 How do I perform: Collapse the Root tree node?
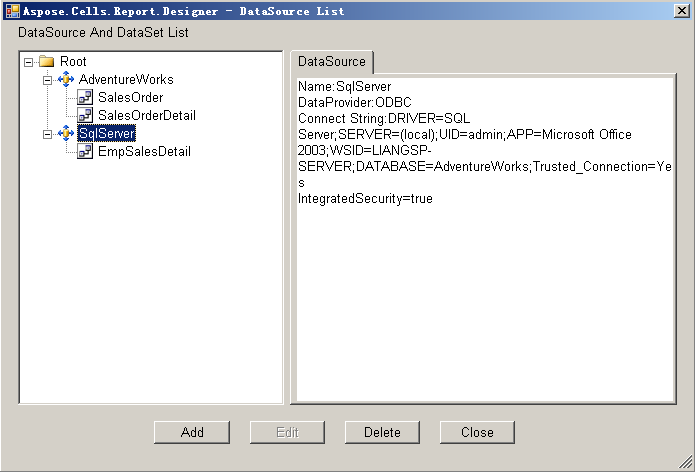pos(28,62)
